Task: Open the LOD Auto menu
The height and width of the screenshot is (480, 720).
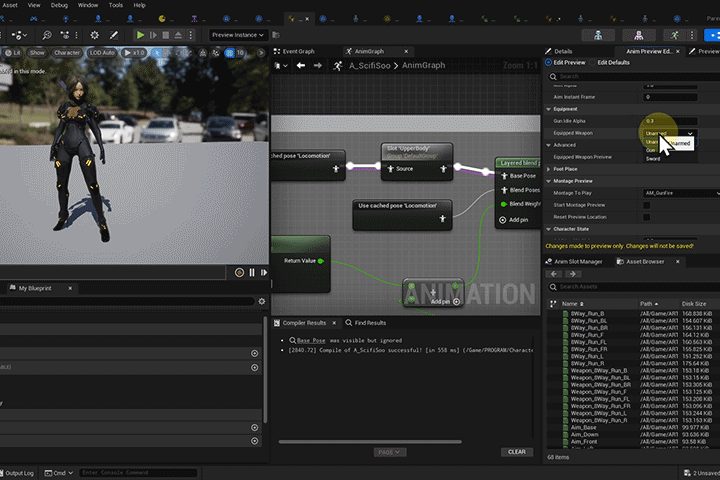Action: 102,53
